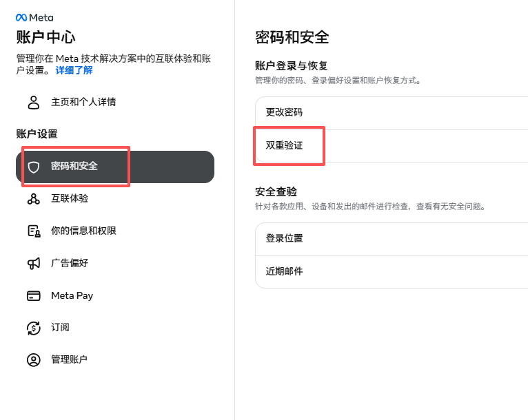Click the document-lock icon for 你的信息和权限
528x420 pixels.
34,231
